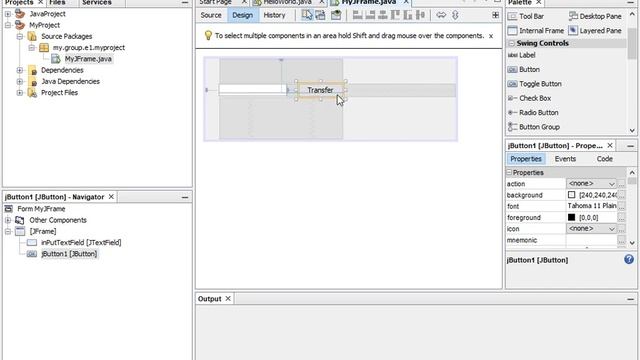Pick Radio Button from Swing Controls
Image resolution: width=640 pixels, height=360 pixels.
(x=533, y=113)
